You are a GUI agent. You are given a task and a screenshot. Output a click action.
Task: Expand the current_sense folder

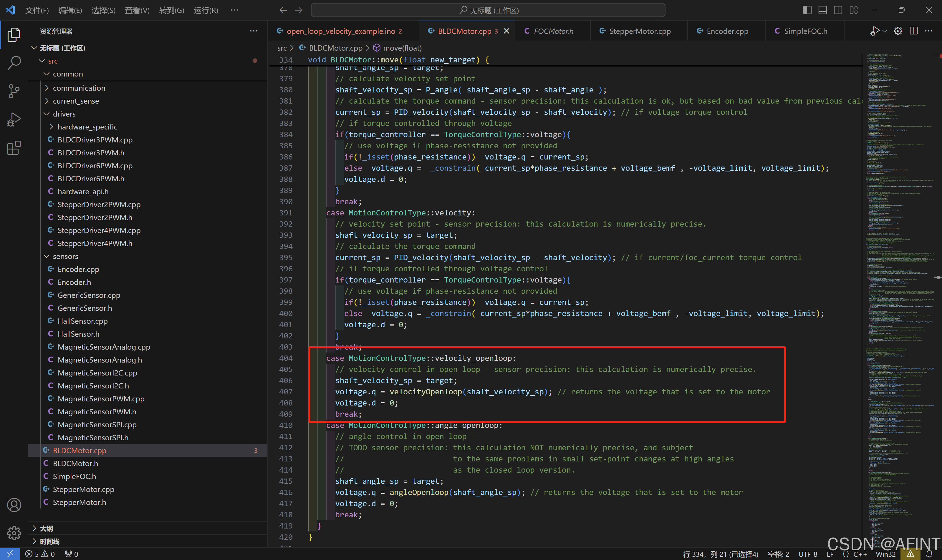pos(148,101)
